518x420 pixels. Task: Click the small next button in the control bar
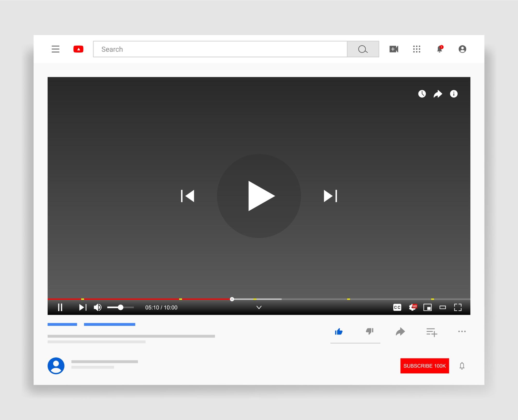point(83,307)
